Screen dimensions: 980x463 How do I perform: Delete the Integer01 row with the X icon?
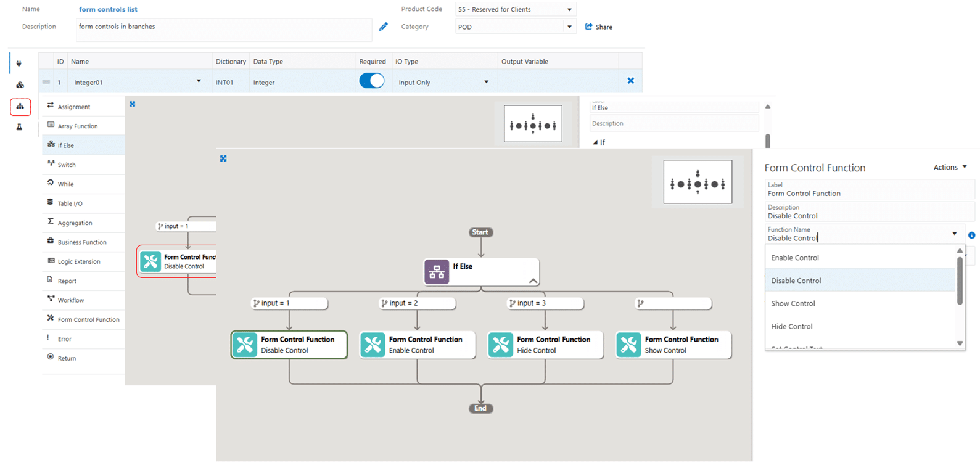click(630, 81)
